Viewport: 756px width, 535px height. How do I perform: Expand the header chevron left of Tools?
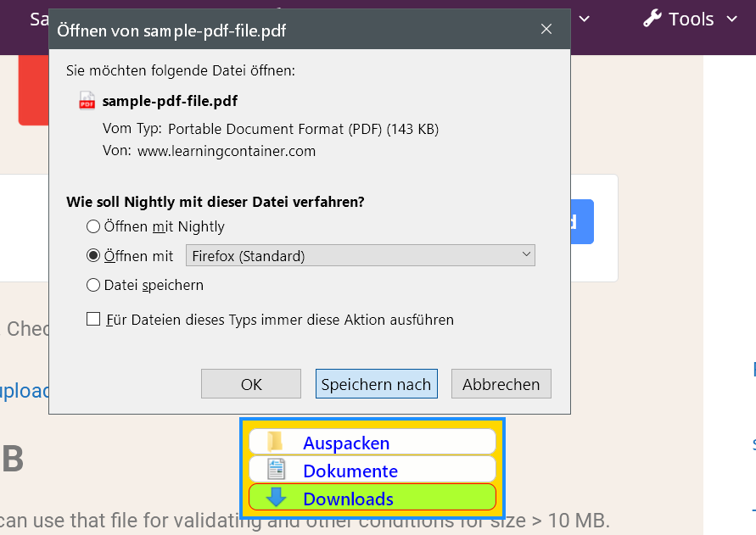pyautogui.click(x=584, y=20)
